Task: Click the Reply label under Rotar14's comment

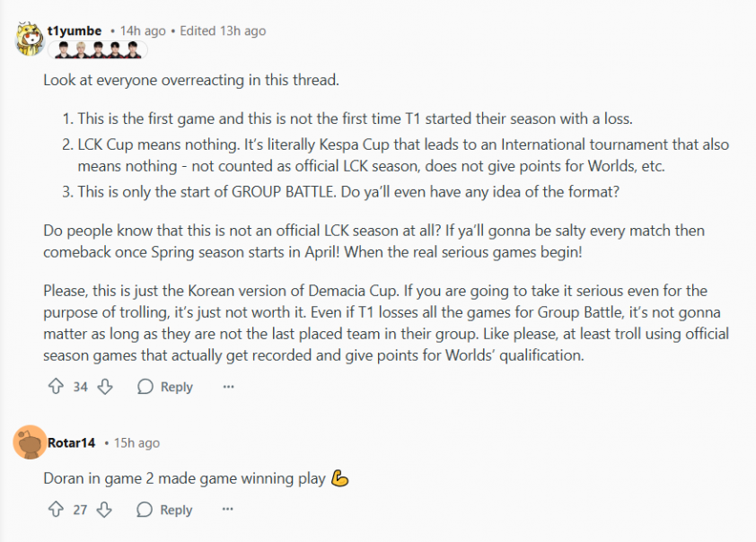Action: [176, 510]
